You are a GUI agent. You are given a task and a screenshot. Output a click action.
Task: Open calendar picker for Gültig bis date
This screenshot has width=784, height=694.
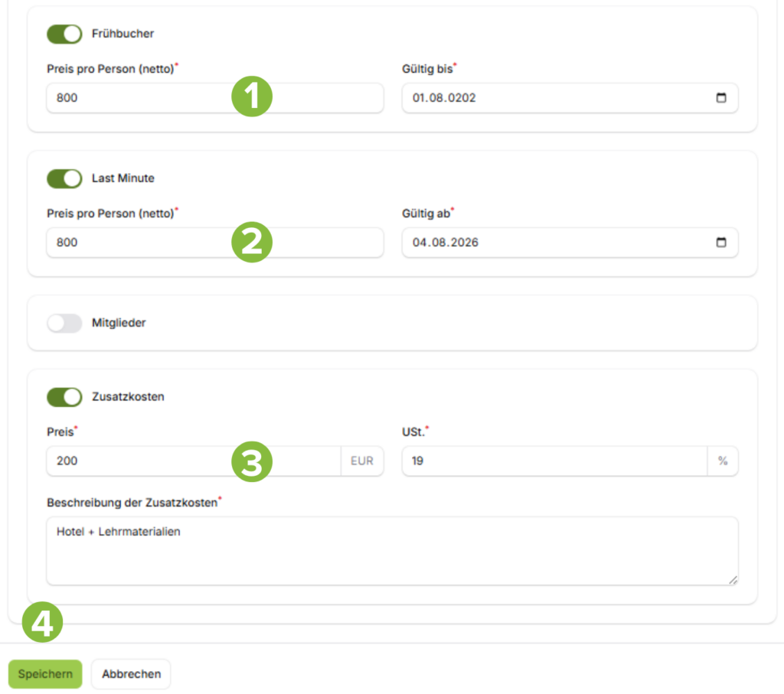click(721, 97)
